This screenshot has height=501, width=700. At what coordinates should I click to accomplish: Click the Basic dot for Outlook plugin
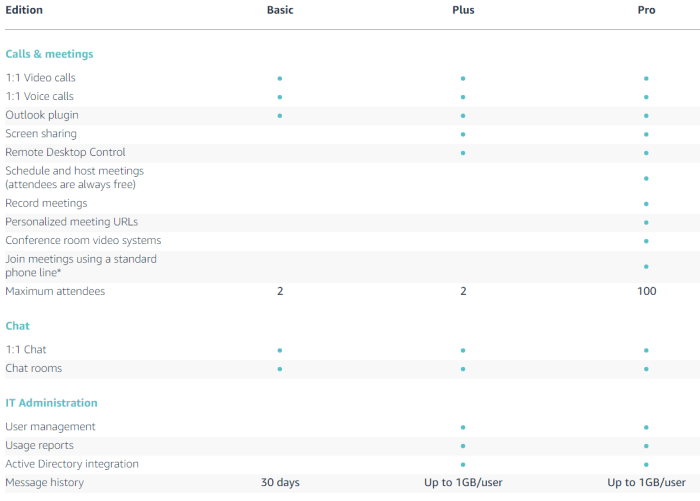280,116
